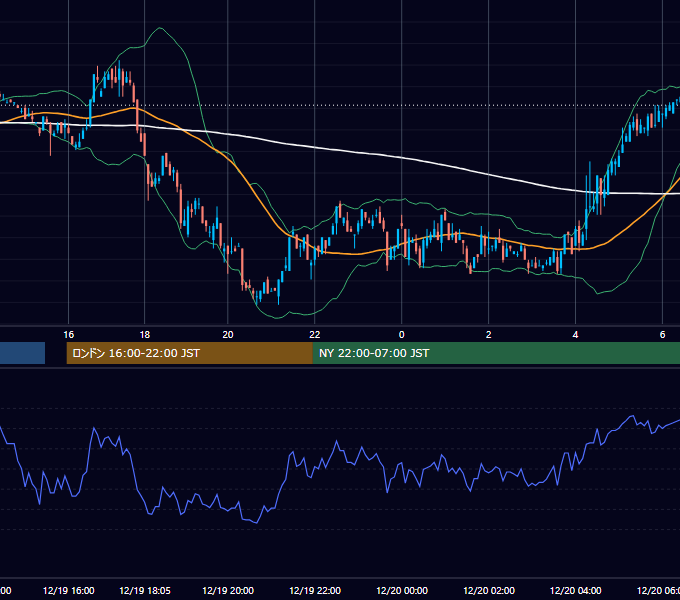Click the 6 hour label on the price chart axis
The width and height of the screenshot is (680, 600).
click(662, 335)
